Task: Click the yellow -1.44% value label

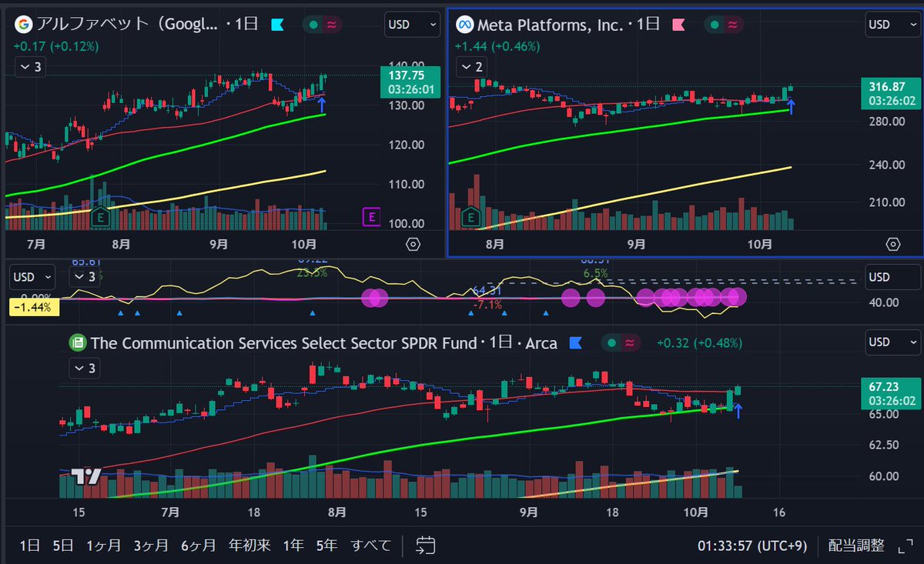Action: [33, 307]
